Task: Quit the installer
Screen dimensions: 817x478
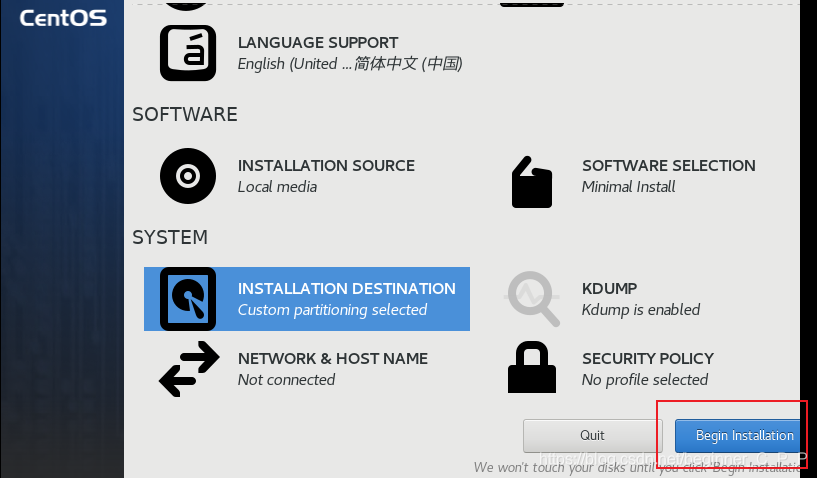Action: tap(592, 436)
